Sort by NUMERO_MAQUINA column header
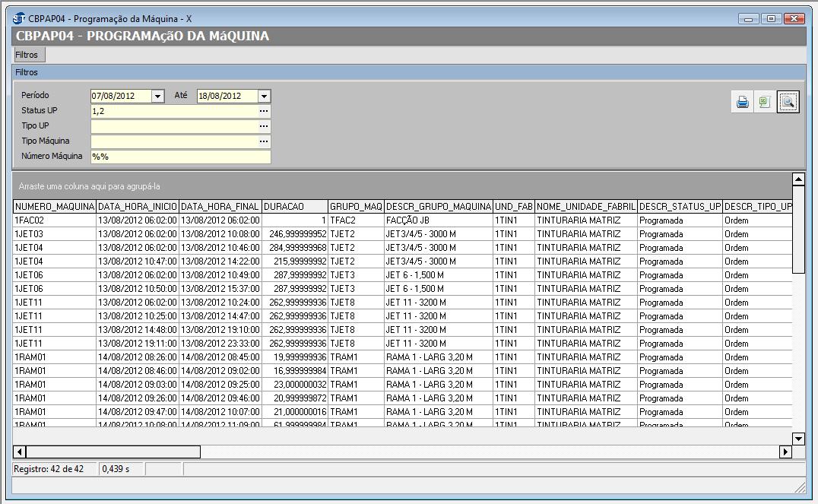 (55, 207)
